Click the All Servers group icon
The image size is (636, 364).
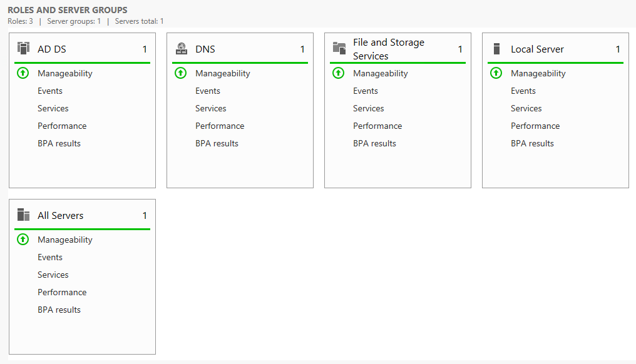coord(24,215)
